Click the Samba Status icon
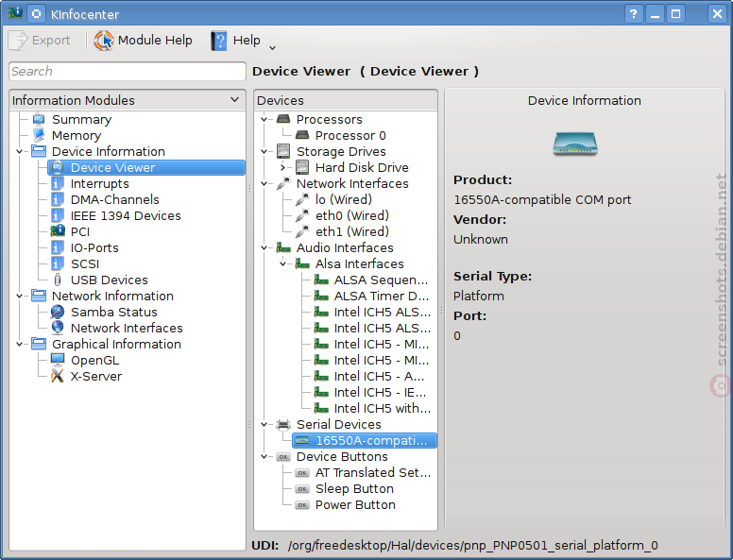Viewport: 733px width, 560px height. click(x=58, y=312)
